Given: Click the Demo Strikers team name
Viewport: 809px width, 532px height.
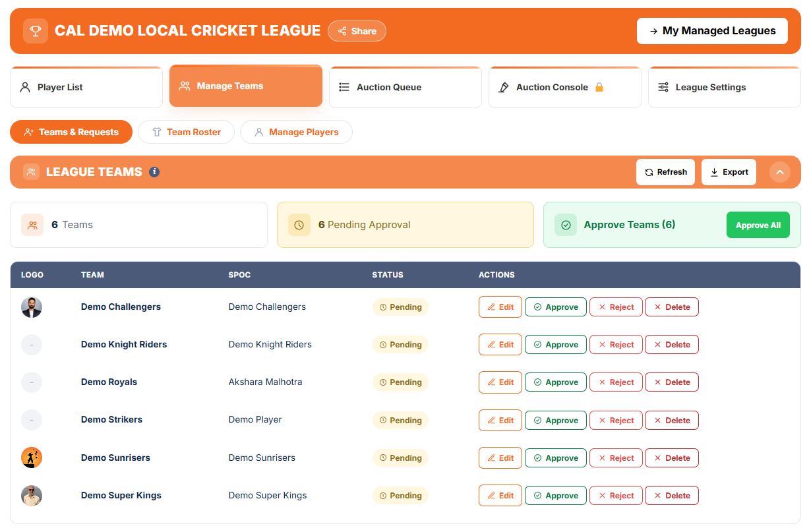Looking at the screenshot, I should pos(111,420).
